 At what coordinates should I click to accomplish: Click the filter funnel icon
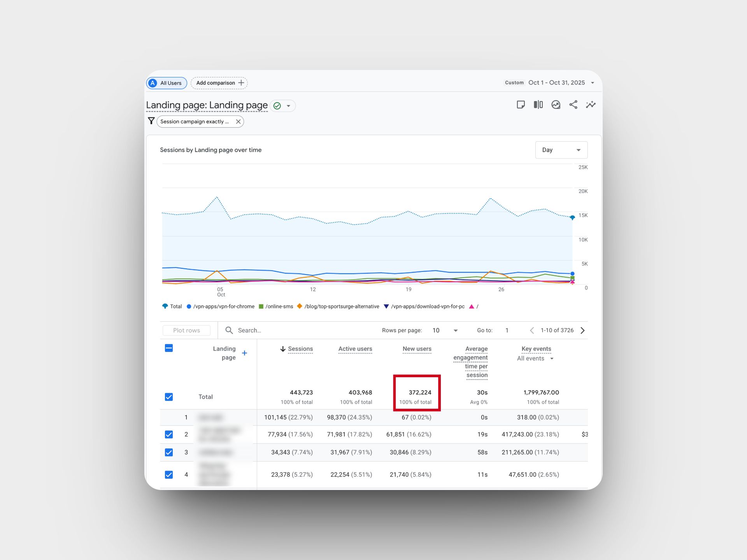pyautogui.click(x=151, y=121)
